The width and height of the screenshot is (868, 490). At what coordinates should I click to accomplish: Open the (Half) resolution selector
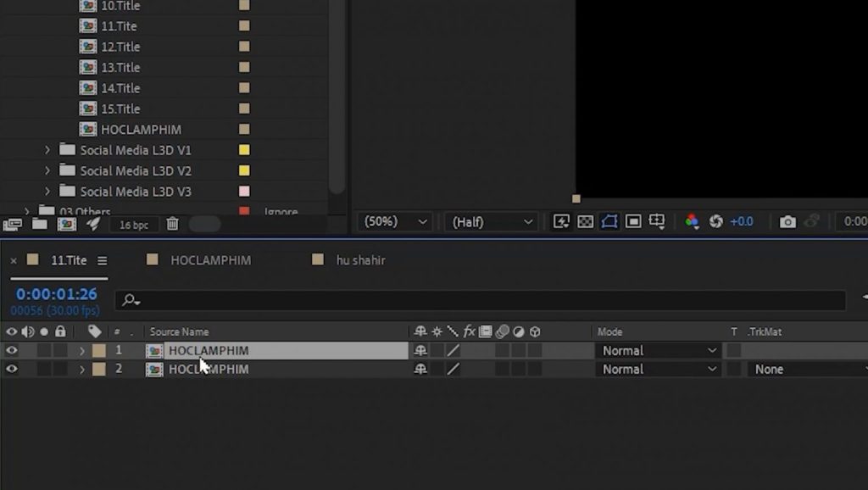[x=490, y=221]
